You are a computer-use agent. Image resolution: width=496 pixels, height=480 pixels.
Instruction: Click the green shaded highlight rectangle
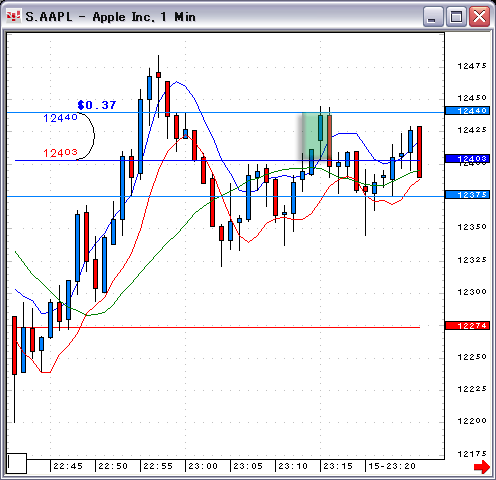(317, 137)
